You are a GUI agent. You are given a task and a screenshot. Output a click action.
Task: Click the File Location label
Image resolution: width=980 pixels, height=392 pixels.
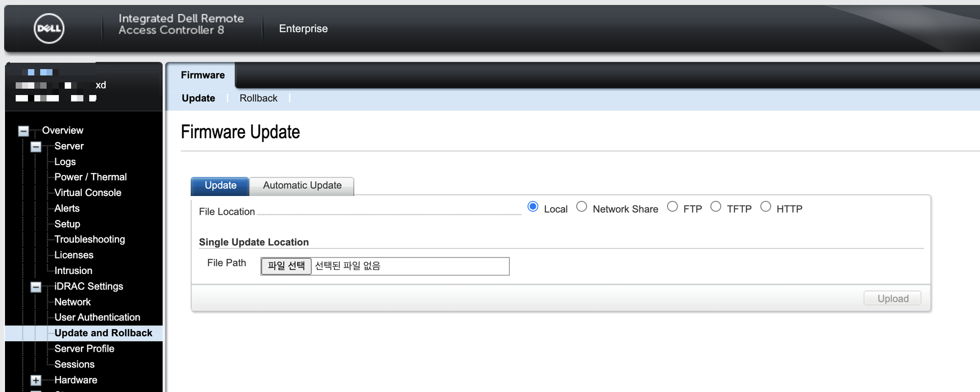coord(227,212)
